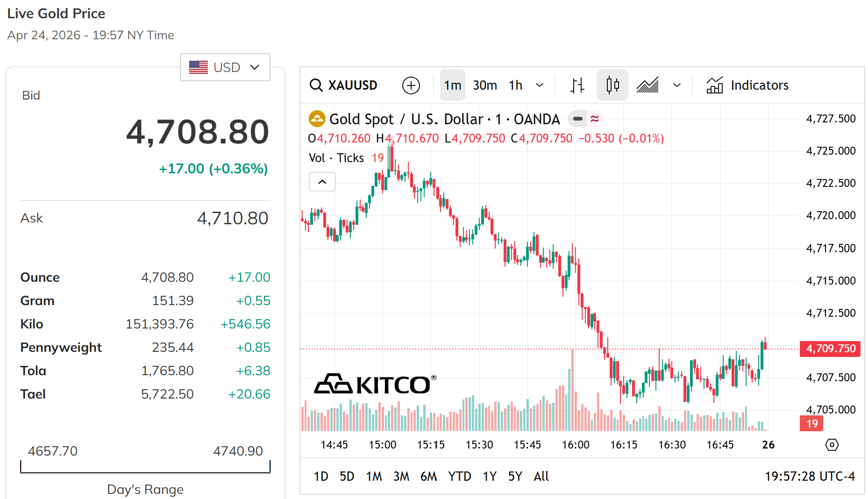This screenshot has height=499, width=868.
Task: Toggle the 1m timeframe interval
Action: tap(452, 85)
